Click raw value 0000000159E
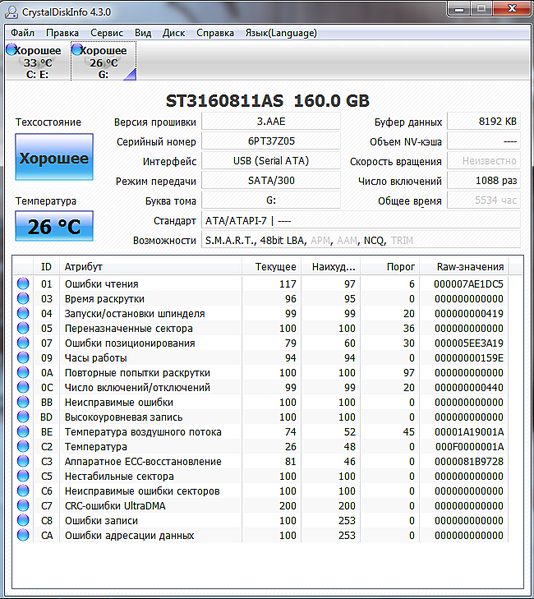Viewport: 534px width, 599px height. [x=468, y=358]
